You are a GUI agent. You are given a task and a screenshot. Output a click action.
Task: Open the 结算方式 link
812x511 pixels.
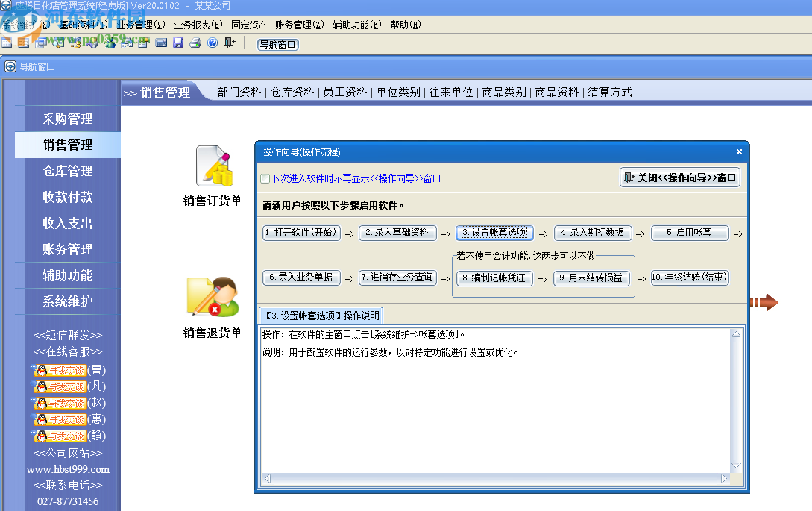[610, 93]
